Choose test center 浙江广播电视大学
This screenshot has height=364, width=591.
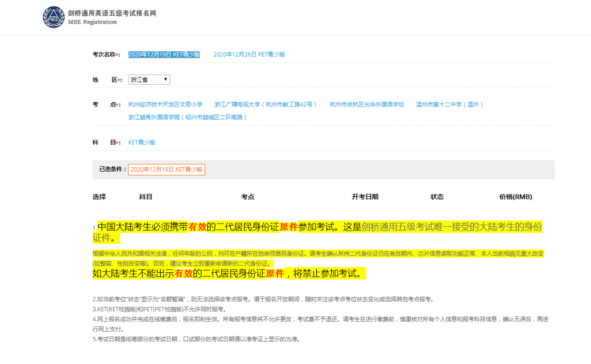265,104
